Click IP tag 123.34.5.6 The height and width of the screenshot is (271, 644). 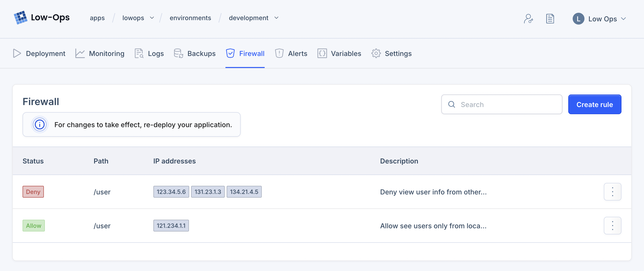coord(171,192)
